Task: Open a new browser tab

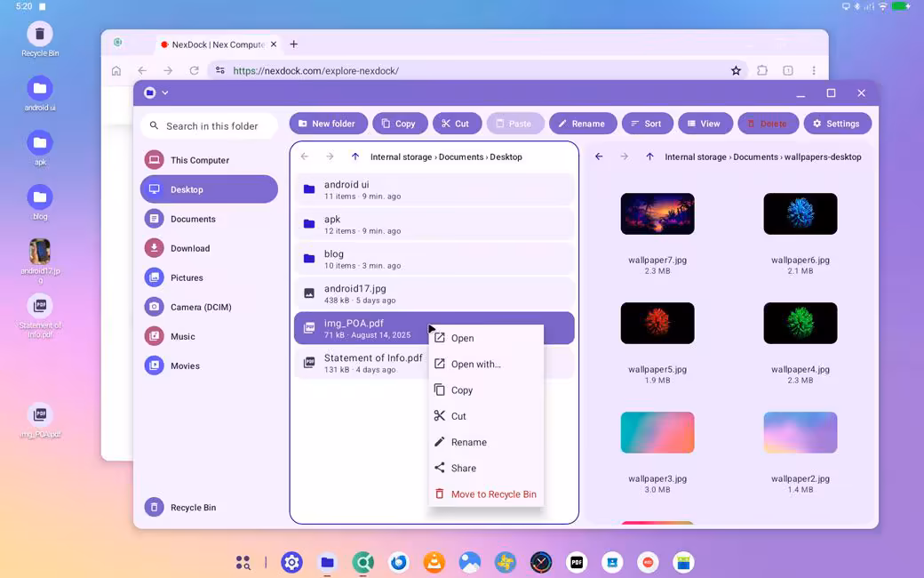Action: [294, 44]
